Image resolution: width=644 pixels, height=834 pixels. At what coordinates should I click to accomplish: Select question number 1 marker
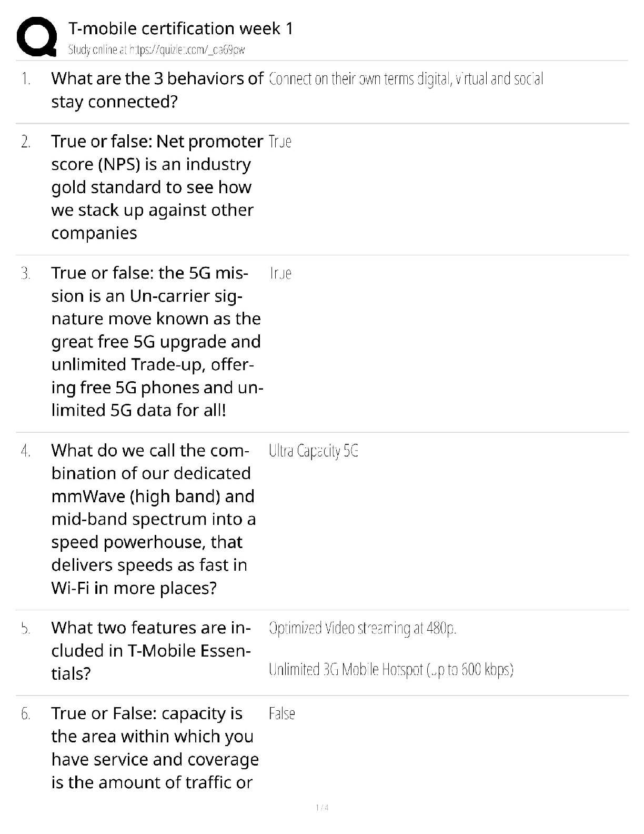[26, 79]
